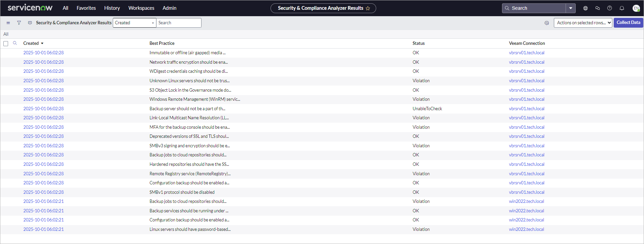
Task: Open list personalization gear icon
Action: (x=547, y=23)
